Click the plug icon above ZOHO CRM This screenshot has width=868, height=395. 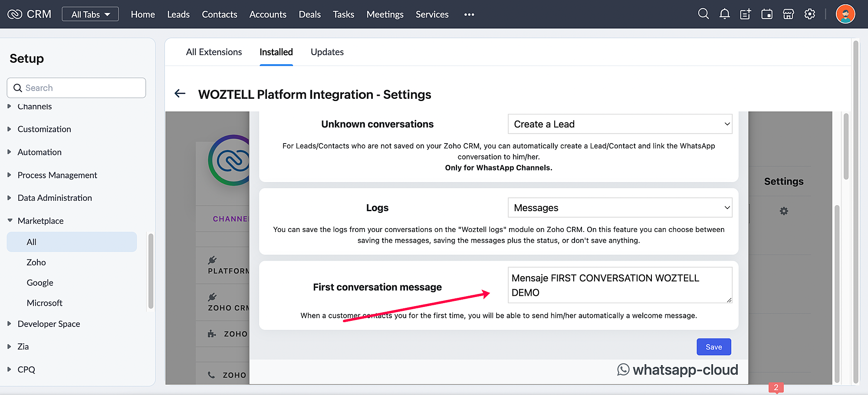tap(212, 297)
